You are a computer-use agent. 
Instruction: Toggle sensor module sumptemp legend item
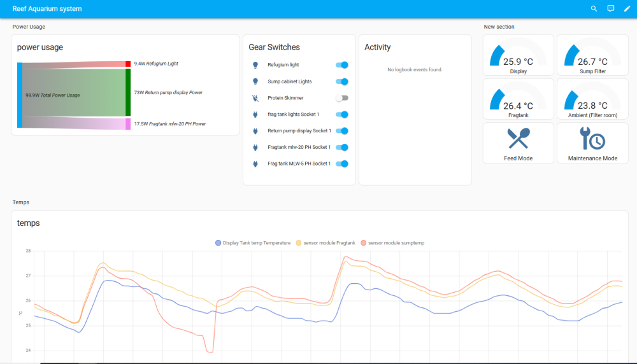point(392,243)
